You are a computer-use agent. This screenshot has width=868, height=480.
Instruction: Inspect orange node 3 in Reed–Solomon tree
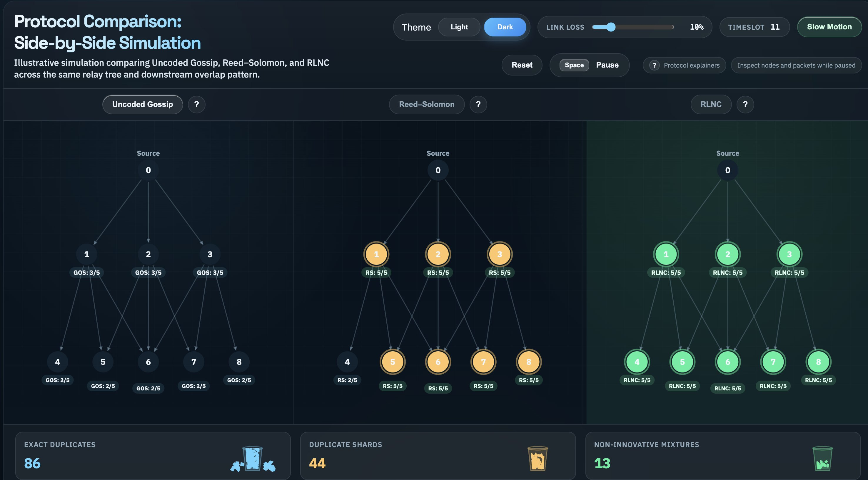[500, 254]
